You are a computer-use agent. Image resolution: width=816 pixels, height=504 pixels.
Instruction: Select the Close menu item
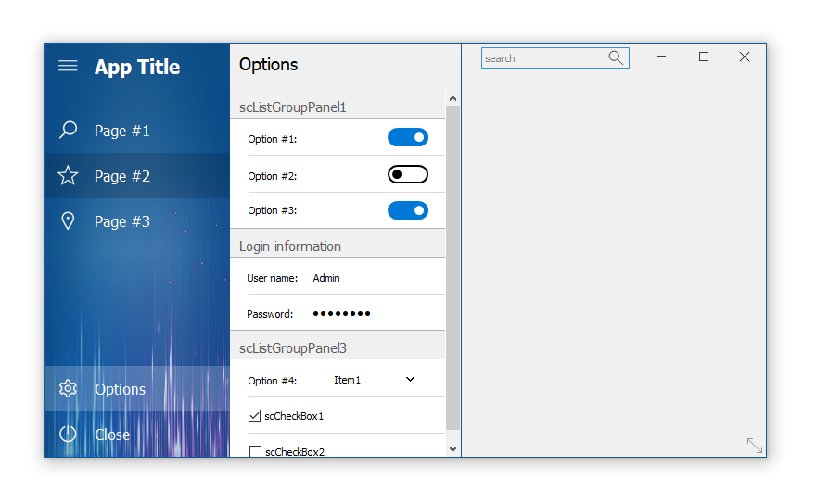click(137, 434)
